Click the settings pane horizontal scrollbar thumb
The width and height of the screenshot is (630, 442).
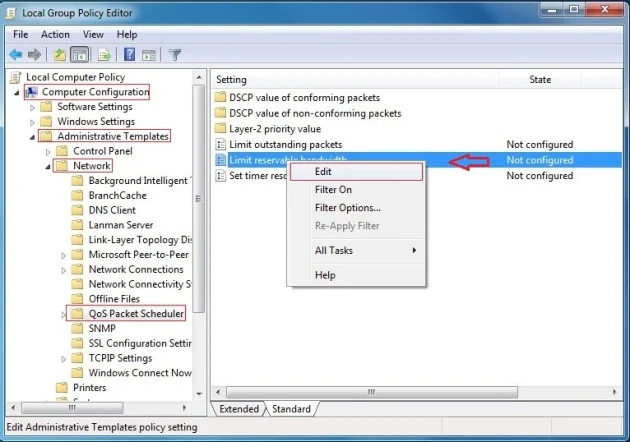[x=372, y=392]
